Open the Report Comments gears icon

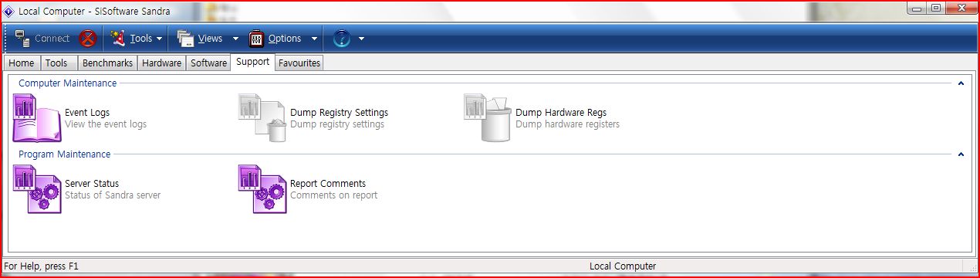[x=262, y=189]
